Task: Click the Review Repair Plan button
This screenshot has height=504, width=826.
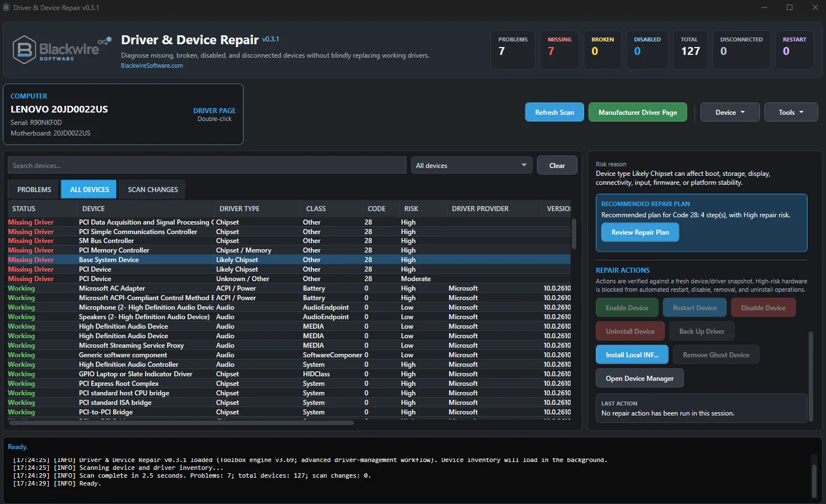Action: (640, 232)
